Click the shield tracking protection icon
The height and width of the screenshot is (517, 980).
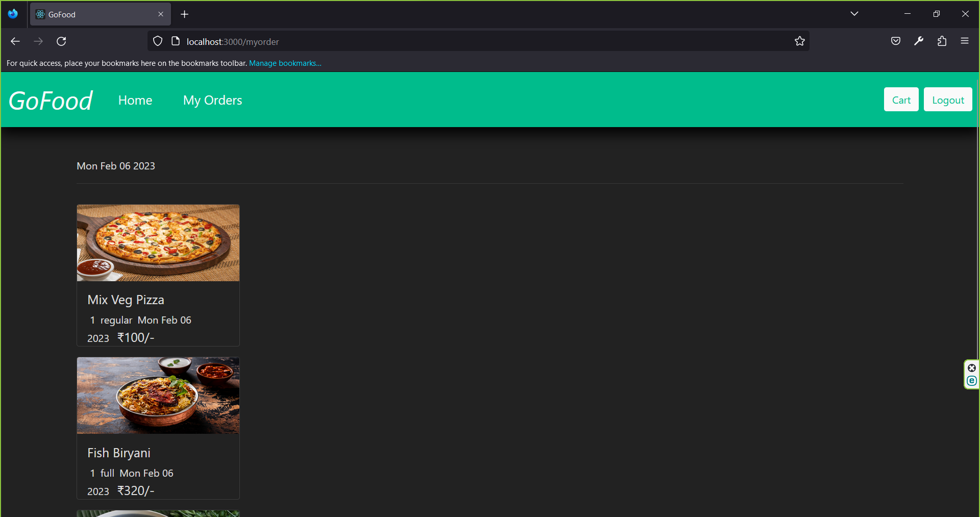tap(157, 41)
